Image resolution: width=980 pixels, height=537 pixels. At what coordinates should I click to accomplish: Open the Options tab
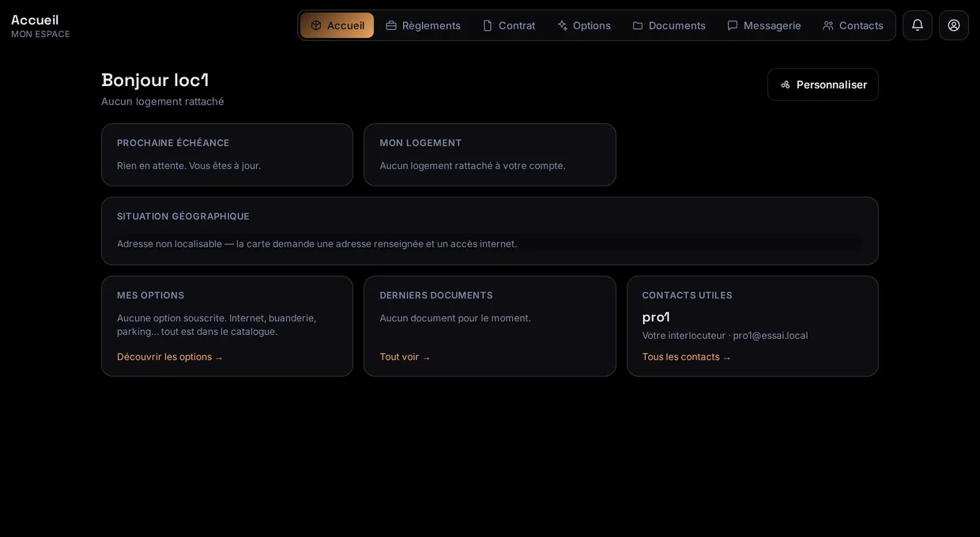tap(584, 25)
